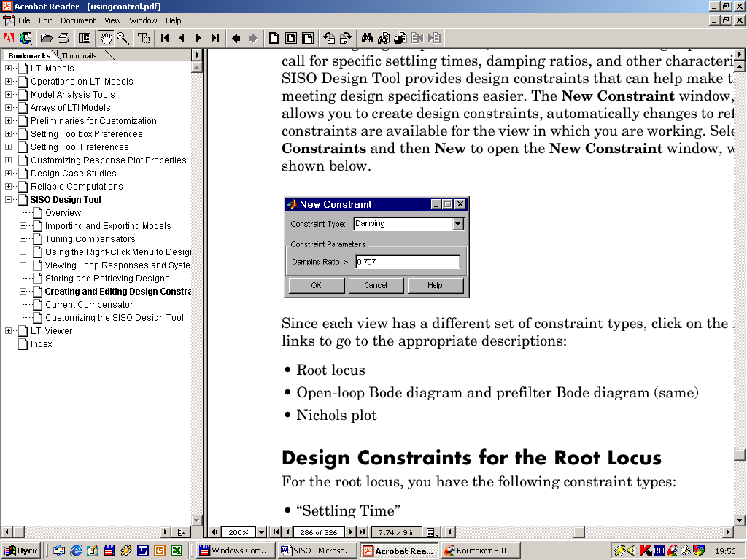
Task: Click the status bar first page button
Action: 276,532
